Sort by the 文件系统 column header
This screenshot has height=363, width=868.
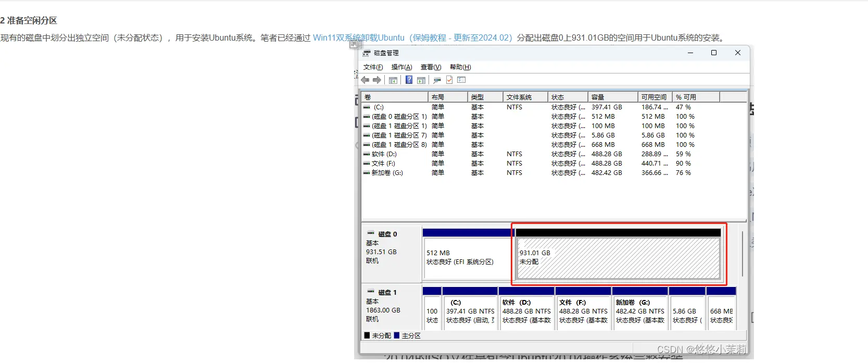coord(525,97)
